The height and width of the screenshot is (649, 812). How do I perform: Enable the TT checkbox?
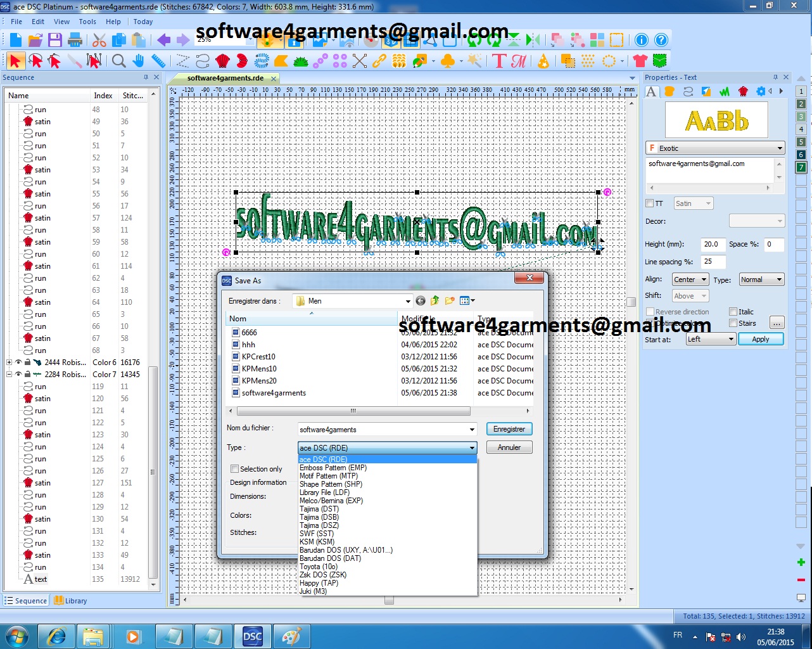tap(649, 203)
